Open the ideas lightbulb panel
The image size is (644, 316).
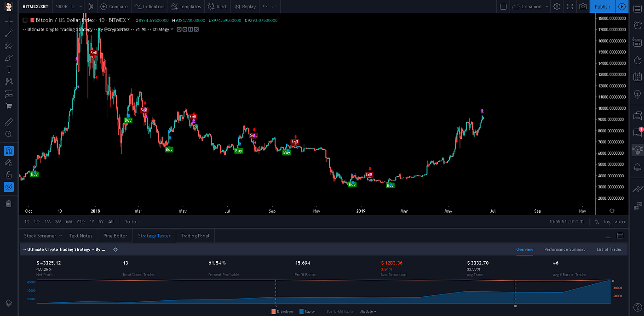[x=638, y=94]
